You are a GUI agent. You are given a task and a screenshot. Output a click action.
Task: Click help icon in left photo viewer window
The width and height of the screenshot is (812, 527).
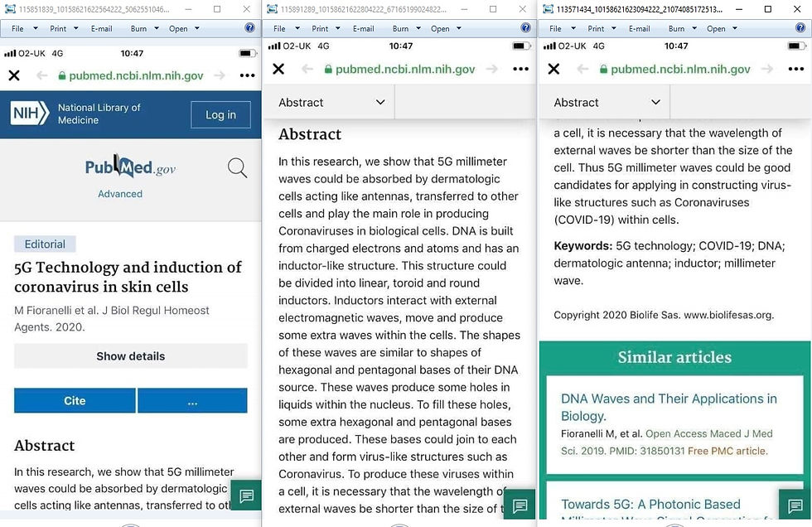tap(249, 28)
